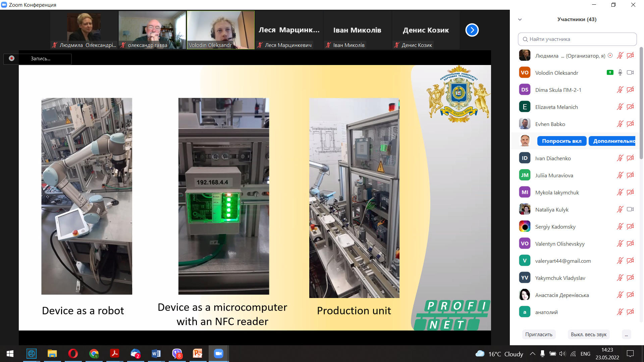Click Volodin Oleksandr's screen share icon
Screen dimensions: 644x362
point(610,72)
